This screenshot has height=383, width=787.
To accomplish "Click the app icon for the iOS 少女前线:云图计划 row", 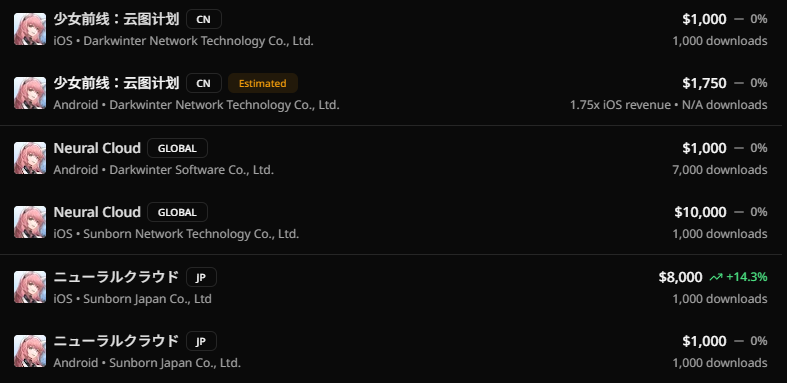I will point(30,29).
